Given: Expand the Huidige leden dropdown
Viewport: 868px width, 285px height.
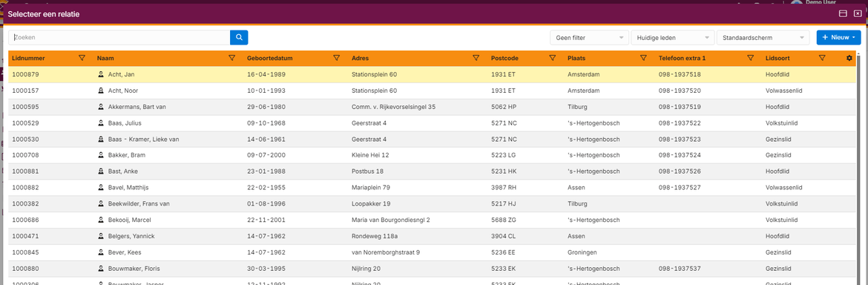Looking at the screenshot, I should (x=673, y=38).
